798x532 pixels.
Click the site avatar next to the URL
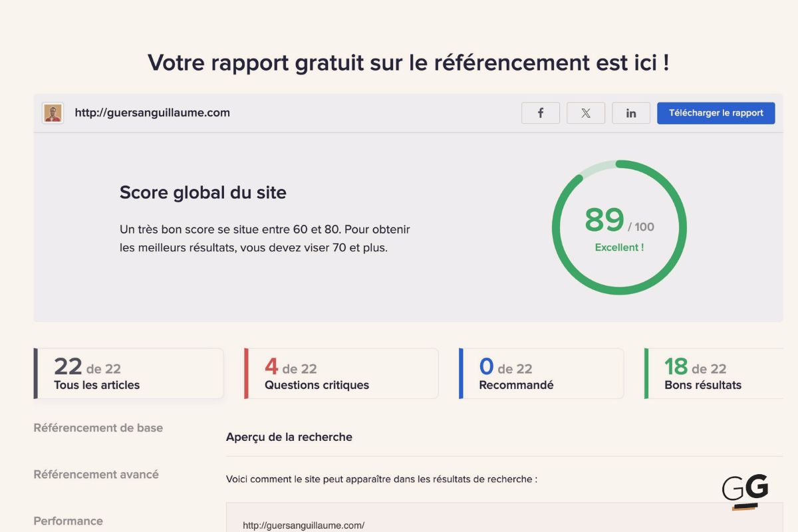[x=53, y=113]
